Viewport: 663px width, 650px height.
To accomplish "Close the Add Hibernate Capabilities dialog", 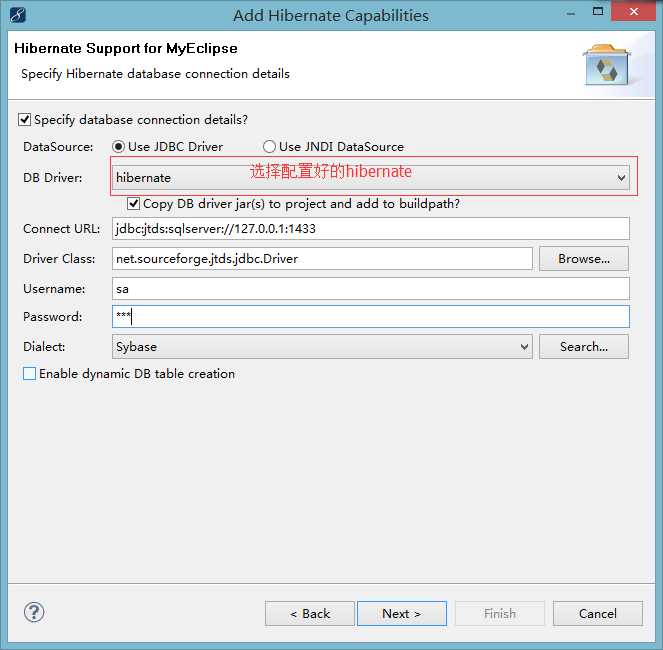I will (x=633, y=11).
